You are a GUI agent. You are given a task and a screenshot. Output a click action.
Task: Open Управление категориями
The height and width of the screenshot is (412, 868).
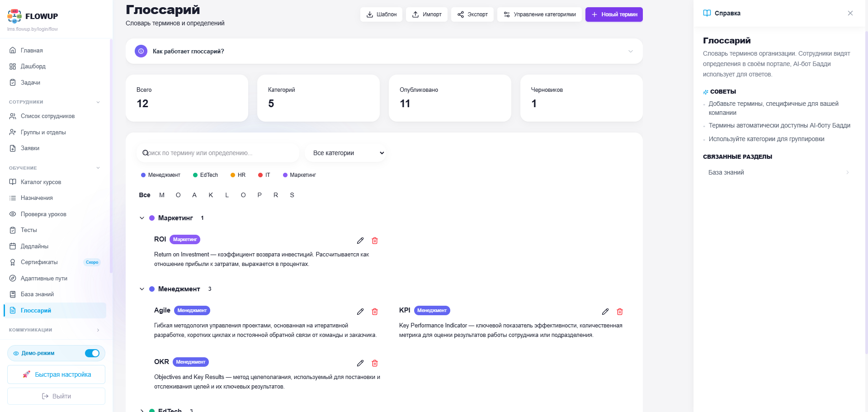point(539,14)
